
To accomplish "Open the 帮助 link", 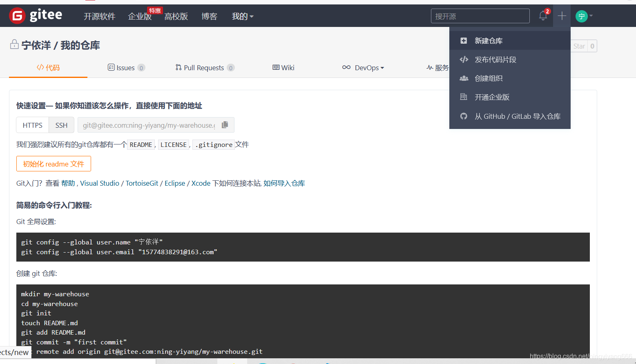I will coord(68,183).
